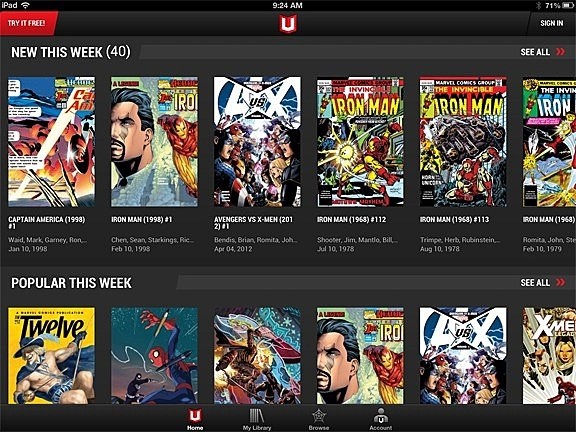Tap the Marvel Unlimited logo in header

(x=288, y=24)
